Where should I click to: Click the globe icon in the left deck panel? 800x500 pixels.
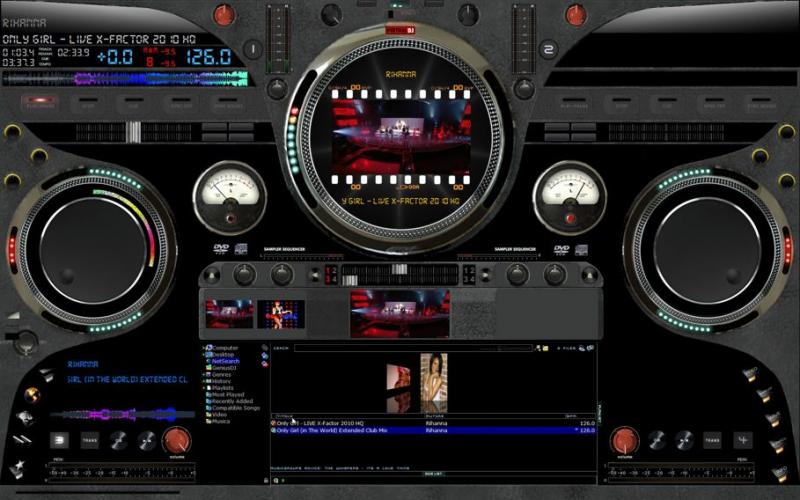[x=32, y=395]
